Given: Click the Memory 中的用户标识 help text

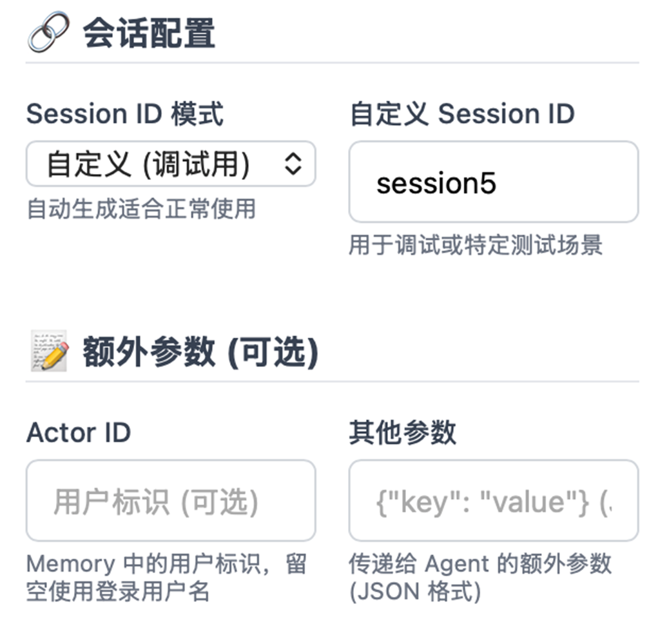Looking at the screenshot, I should point(166,565).
